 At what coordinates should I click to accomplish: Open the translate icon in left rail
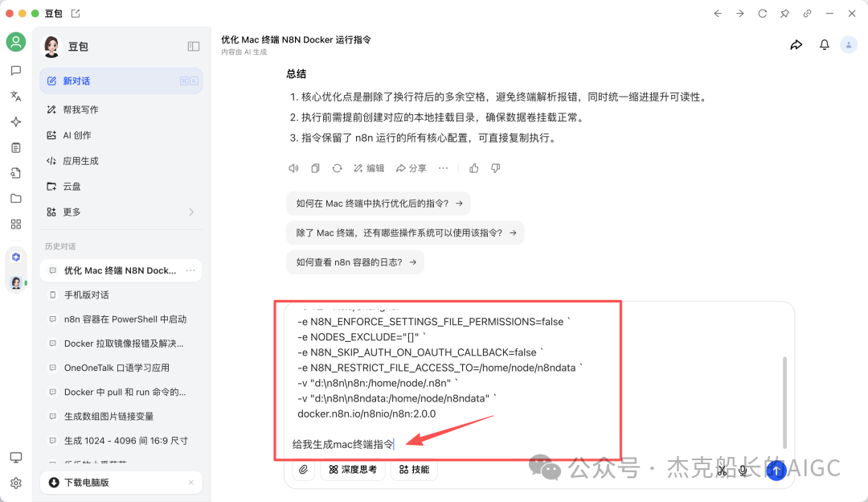point(15,96)
